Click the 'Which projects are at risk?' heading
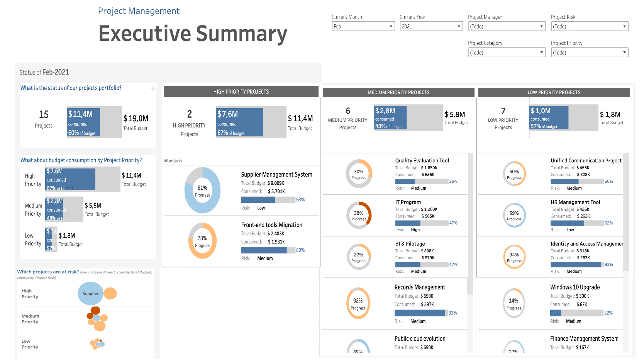644x364 pixels. point(48,272)
